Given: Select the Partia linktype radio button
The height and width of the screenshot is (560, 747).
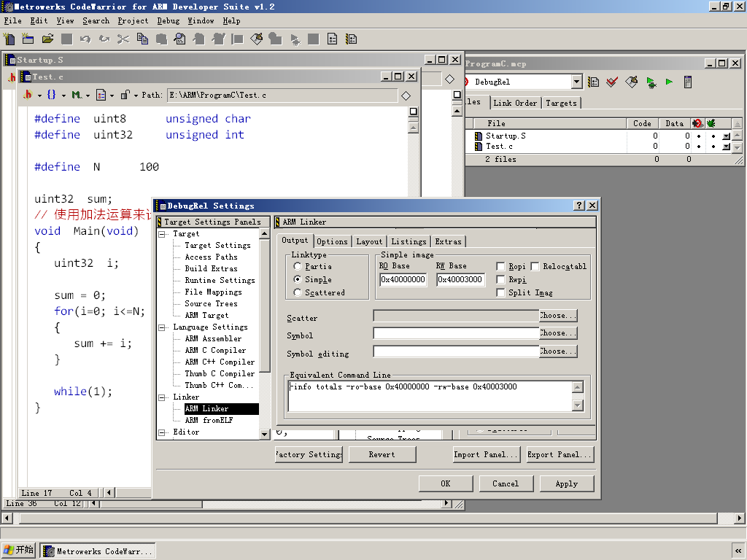Looking at the screenshot, I should coord(298,266).
